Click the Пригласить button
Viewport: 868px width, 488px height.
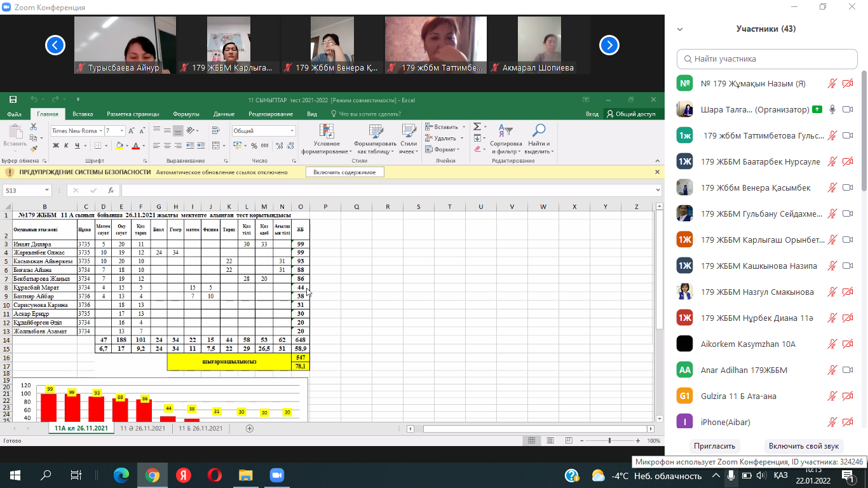tap(714, 446)
